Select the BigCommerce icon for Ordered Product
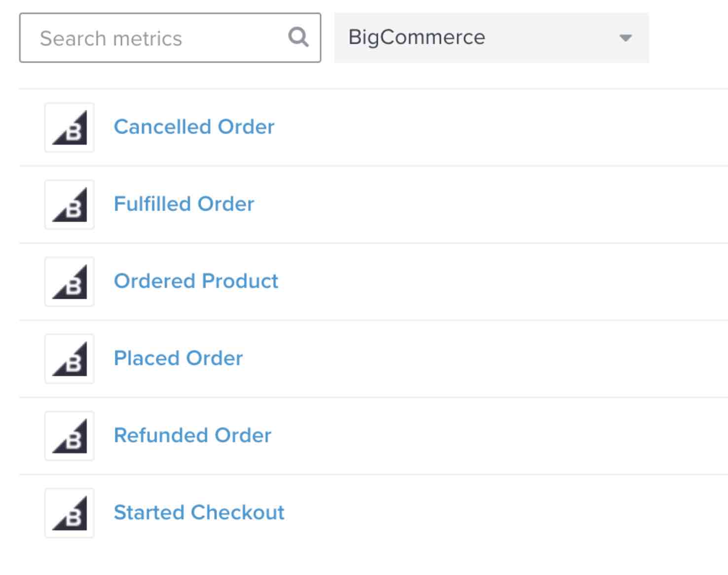728x575 pixels. (x=69, y=282)
